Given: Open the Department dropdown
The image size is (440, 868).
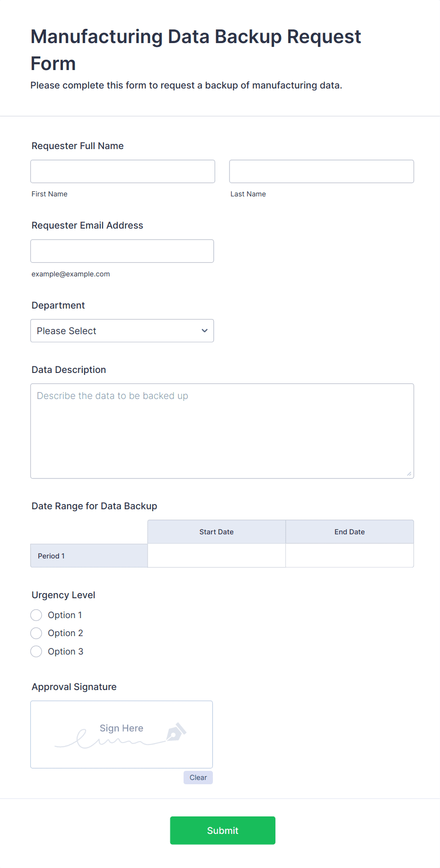Looking at the screenshot, I should (x=122, y=331).
